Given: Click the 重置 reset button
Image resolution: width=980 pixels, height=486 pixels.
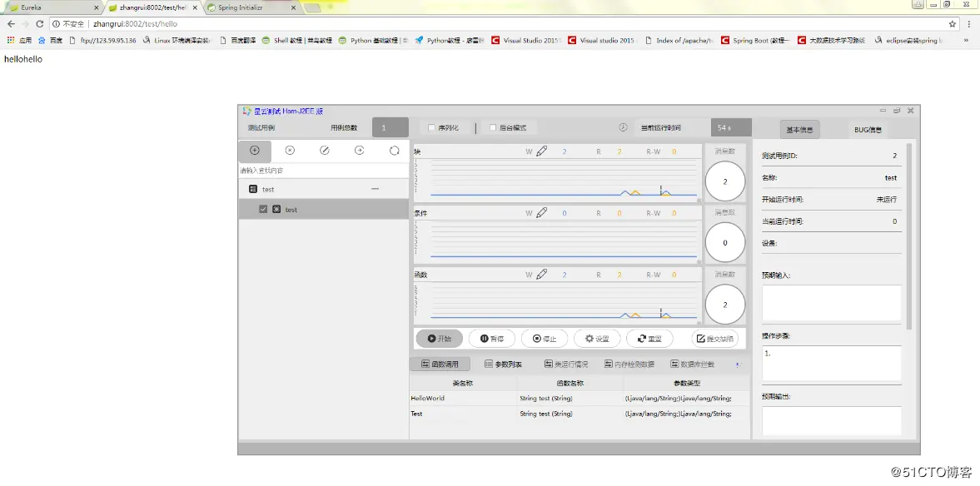Looking at the screenshot, I should 649,339.
